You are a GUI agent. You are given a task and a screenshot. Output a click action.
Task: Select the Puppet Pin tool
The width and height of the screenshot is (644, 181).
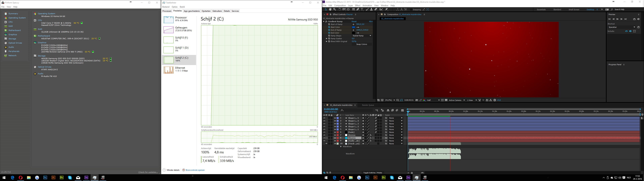click(387, 10)
